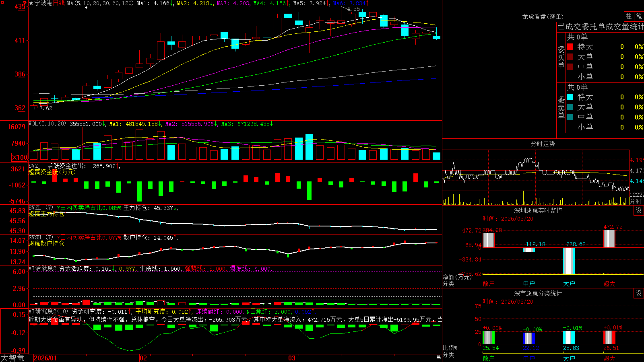This screenshot has height=362, width=644.
Task: Open 设 settings for 深市超赢分类统计 panel
Action: click(639, 293)
